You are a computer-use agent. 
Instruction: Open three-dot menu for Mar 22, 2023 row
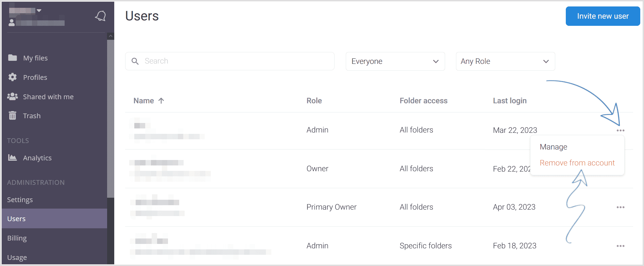pyautogui.click(x=620, y=130)
